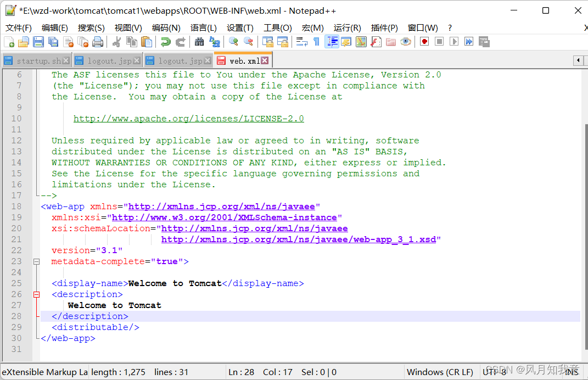Image resolution: width=588 pixels, height=380 pixels.
Task: Open the 文件(F) menu
Action: [19, 28]
